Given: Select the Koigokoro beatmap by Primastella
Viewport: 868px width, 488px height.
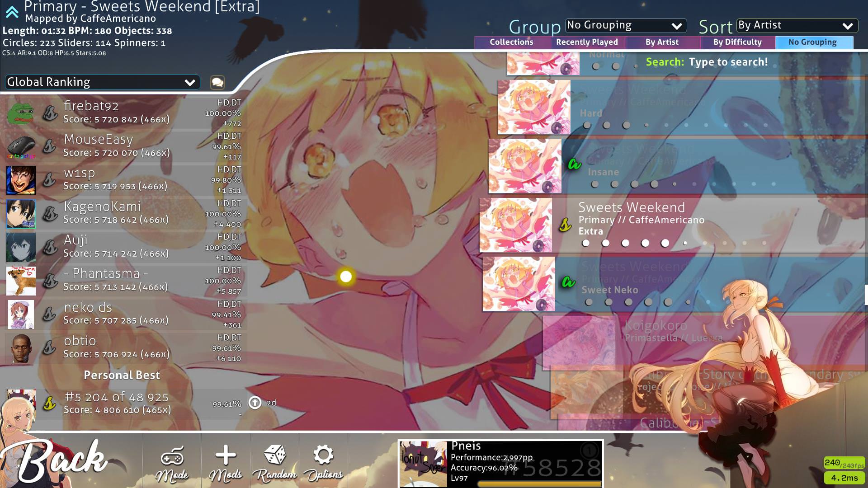Looking at the screenshot, I should (x=705, y=343).
